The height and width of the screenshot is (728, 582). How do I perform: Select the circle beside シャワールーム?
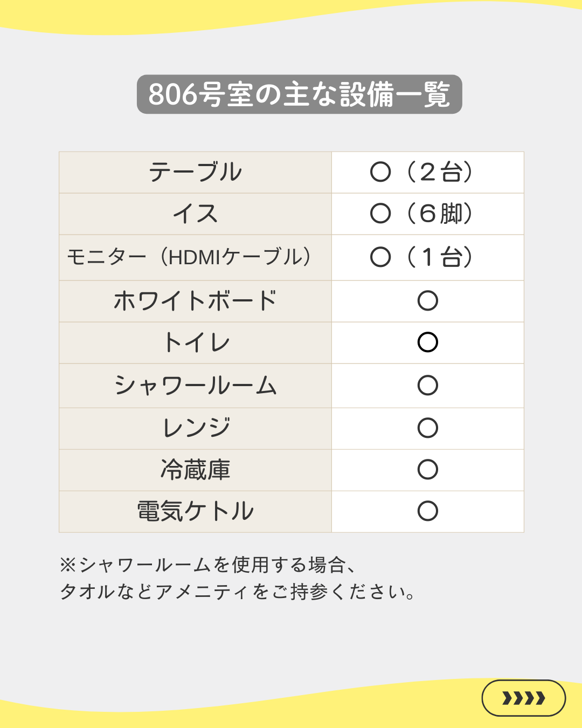[428, 385]
